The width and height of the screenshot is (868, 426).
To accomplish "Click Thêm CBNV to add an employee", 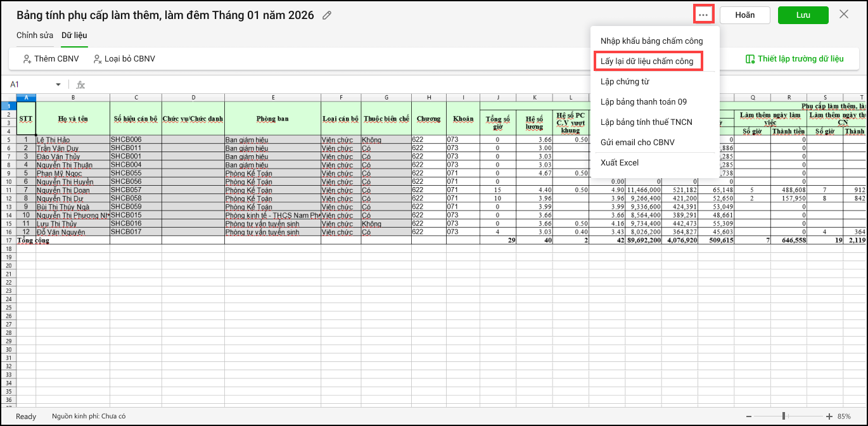I will tap(51, 59).
